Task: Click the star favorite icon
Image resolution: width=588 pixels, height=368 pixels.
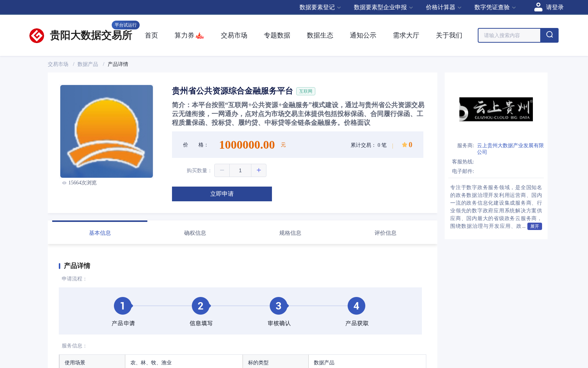Action: click(404, 145)
